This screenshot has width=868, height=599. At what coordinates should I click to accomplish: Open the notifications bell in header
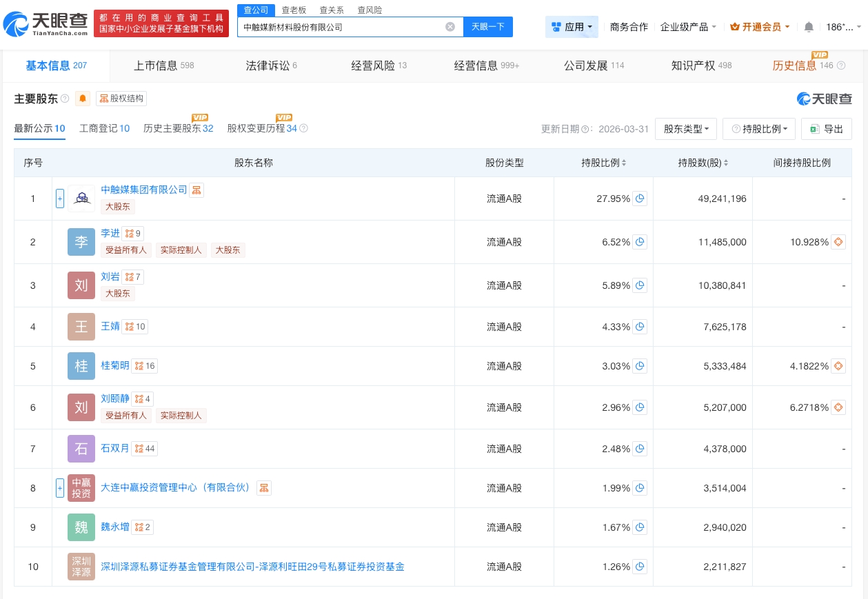pyautogui.click(x=809, y=27)
